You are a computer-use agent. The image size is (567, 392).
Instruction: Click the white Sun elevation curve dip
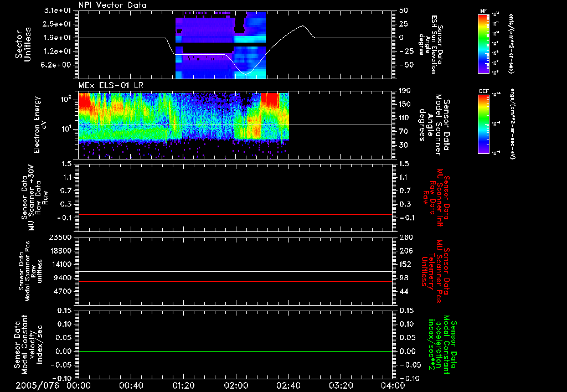pos(245,74)
